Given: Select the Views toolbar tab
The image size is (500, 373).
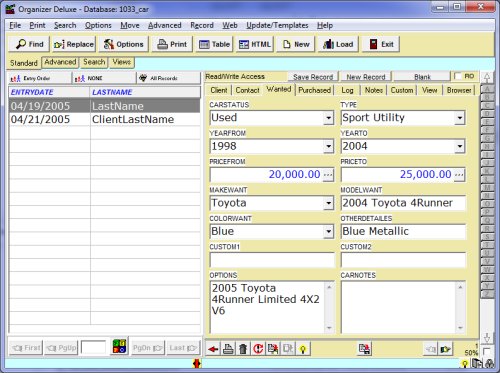Looking at the screenshot, I should tap(121, 62).
